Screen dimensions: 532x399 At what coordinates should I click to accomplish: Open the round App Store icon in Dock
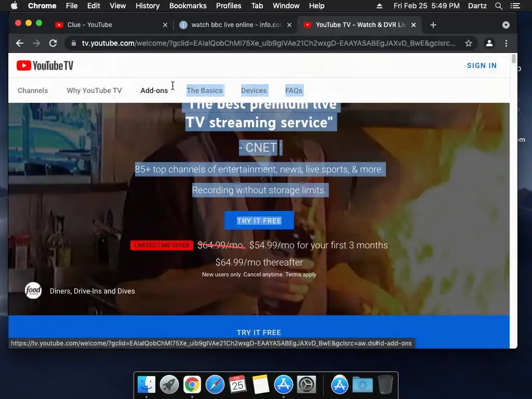coord(340,384)
